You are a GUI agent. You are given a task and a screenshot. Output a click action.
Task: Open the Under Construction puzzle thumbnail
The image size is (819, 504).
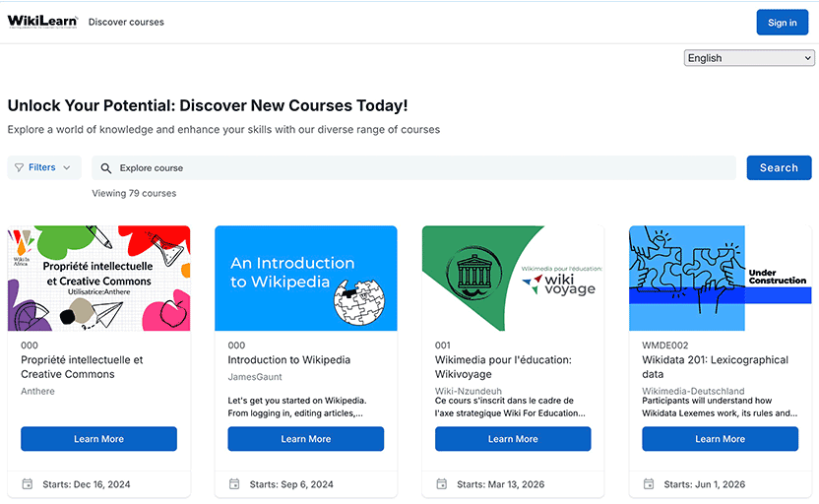720,278
